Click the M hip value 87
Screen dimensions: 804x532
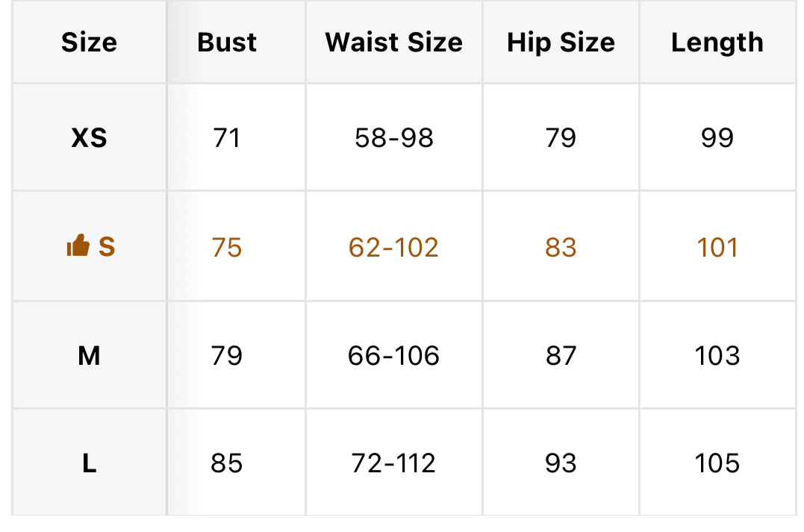[561, 356]
